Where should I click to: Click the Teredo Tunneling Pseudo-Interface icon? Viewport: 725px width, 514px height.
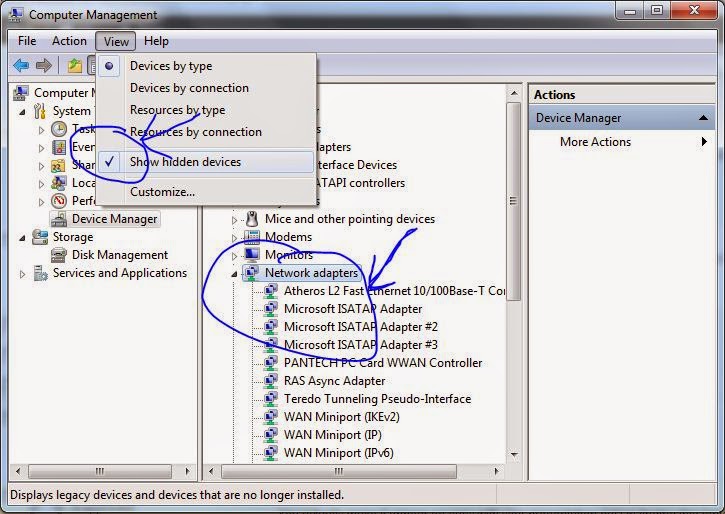tap(270, 399)
